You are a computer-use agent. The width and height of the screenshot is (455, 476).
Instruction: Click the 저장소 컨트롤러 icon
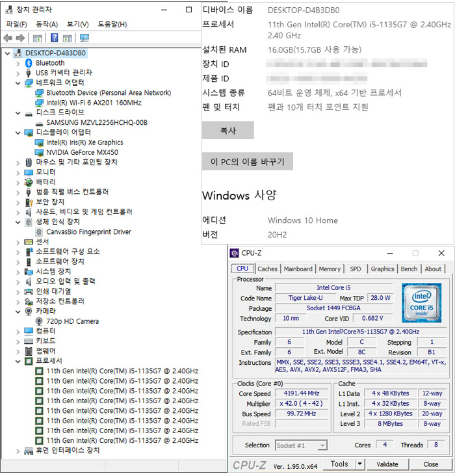click(x=29, y=302)
